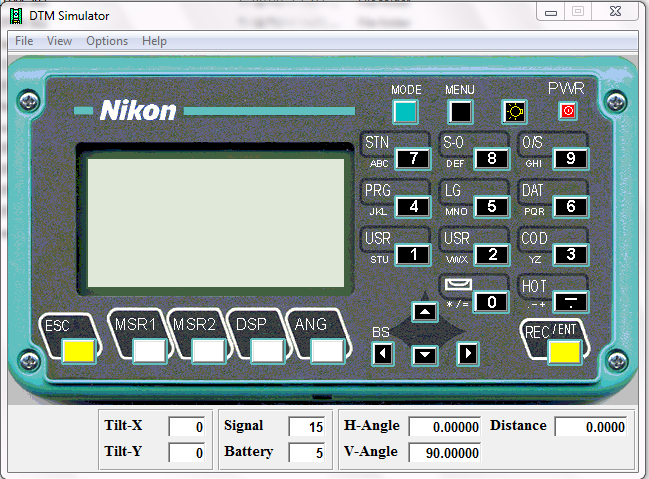Click the Tilt-X value field
Viewport: 649px width, 479px height.
pyautogui.click(x=187, y=426)
